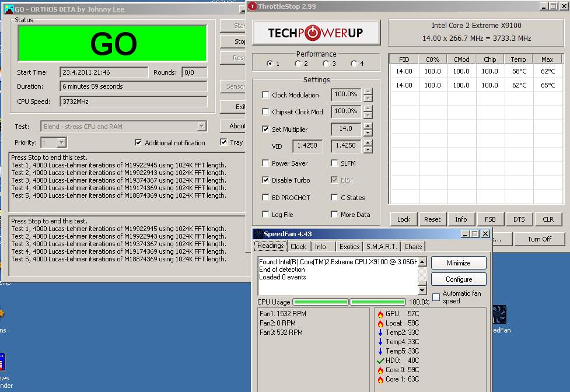This screenshot has width=570, height=392.
Task: Click the ThrottleStop title bar icon
Action: click(253, 6)
